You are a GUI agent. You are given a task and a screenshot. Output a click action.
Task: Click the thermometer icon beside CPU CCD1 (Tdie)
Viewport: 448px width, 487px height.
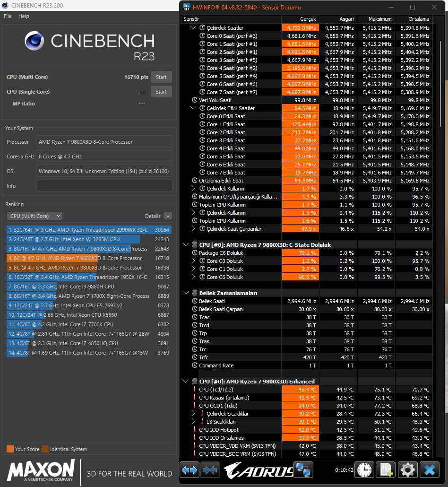195,405
